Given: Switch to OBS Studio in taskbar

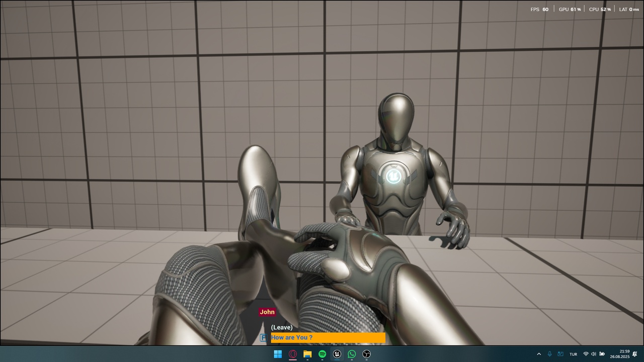Looking at the screenshot, I should (367, 354).
